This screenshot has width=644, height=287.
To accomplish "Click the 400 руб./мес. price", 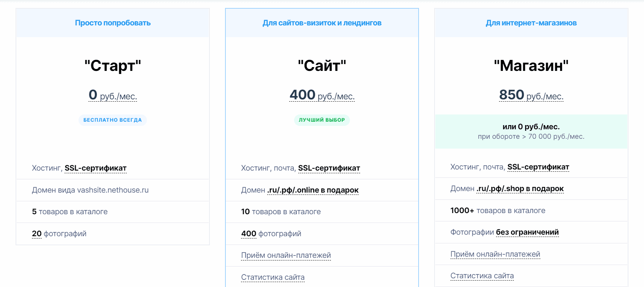I will [x=322, y=95].
